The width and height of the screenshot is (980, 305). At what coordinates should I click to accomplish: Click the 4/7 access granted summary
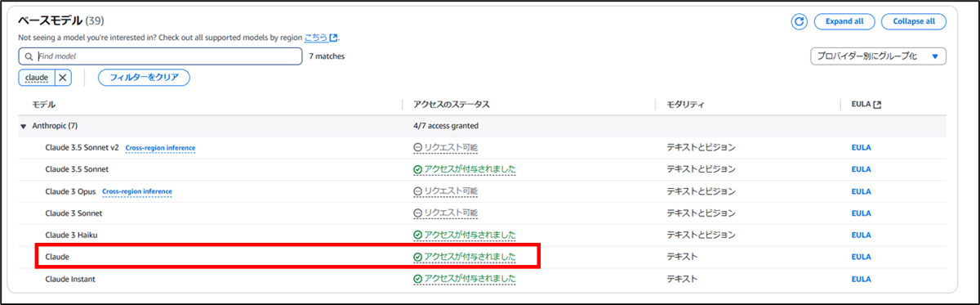pos(446,126)
